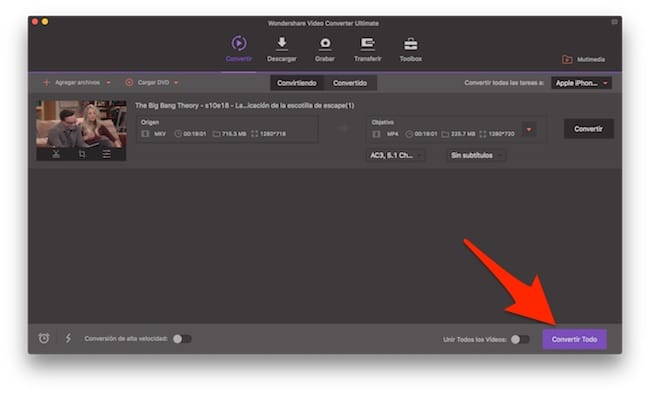Click the Big Bang Theory file title
650x394 pixels.
pyautogui.click(x=245, y=105)
